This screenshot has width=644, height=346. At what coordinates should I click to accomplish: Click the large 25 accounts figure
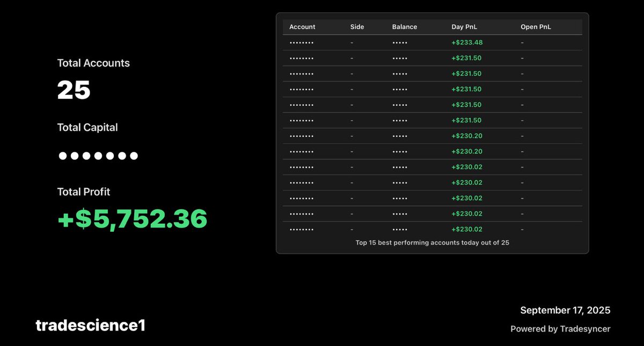click(x=74, y=91)
